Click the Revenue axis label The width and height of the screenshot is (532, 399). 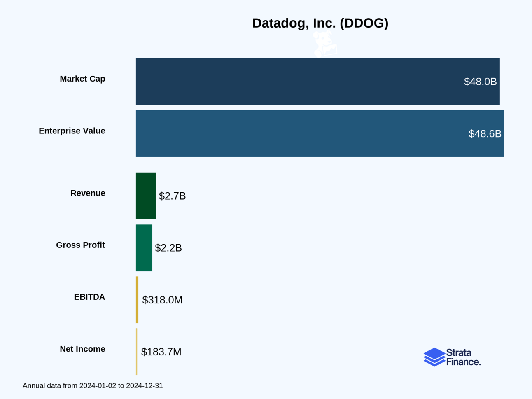(88, 193)
